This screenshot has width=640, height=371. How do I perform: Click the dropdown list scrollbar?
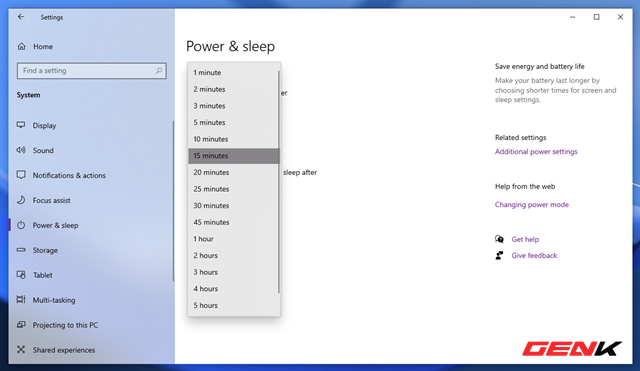(279, 182)
